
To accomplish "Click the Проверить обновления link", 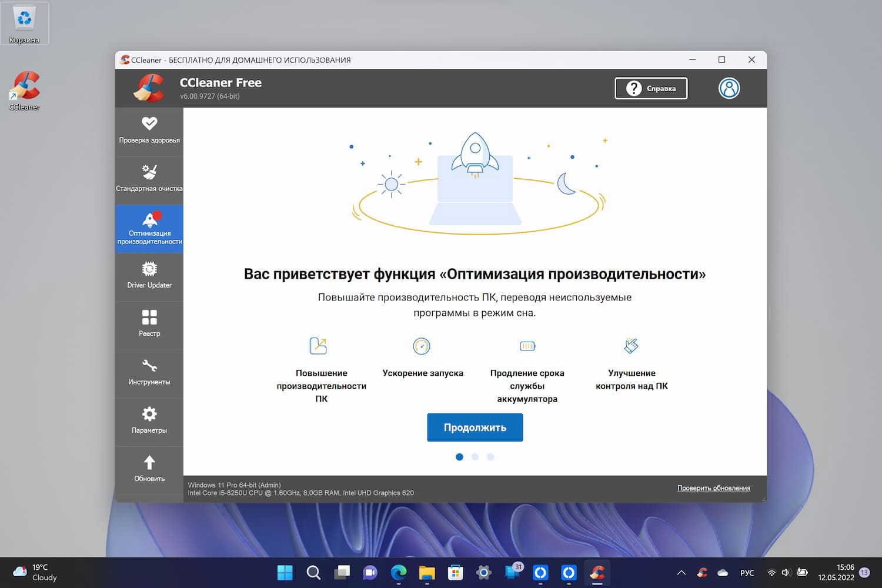I will pyautogui.click(x=714, y=488).
